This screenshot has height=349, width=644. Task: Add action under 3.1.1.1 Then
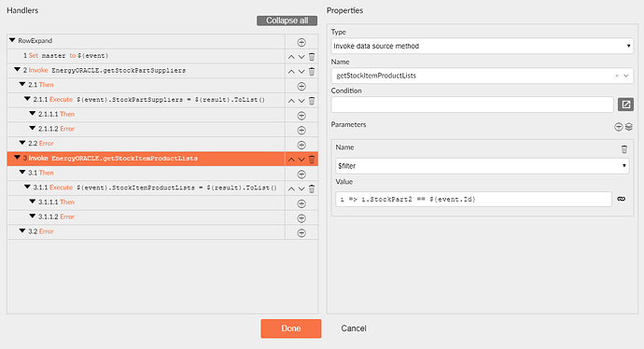pyautogui.click(x=301, y=203)
